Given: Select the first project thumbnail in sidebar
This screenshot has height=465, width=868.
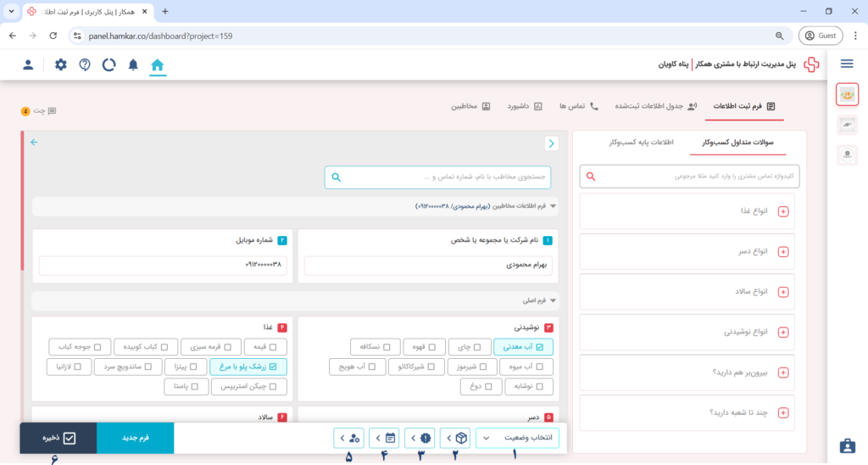Looking at the screenshot, I should tap(847, 95).
